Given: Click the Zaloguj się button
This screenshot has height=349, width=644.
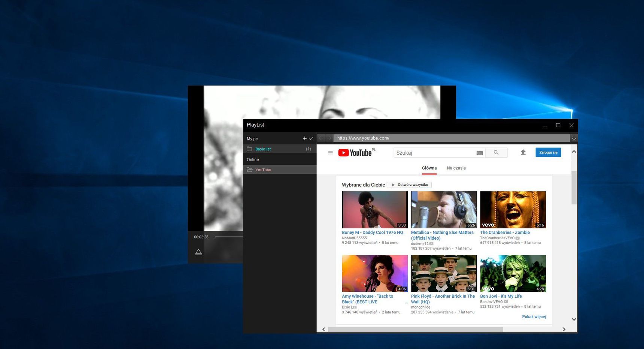Looking at the screenshot, I should tap(548, 152).
